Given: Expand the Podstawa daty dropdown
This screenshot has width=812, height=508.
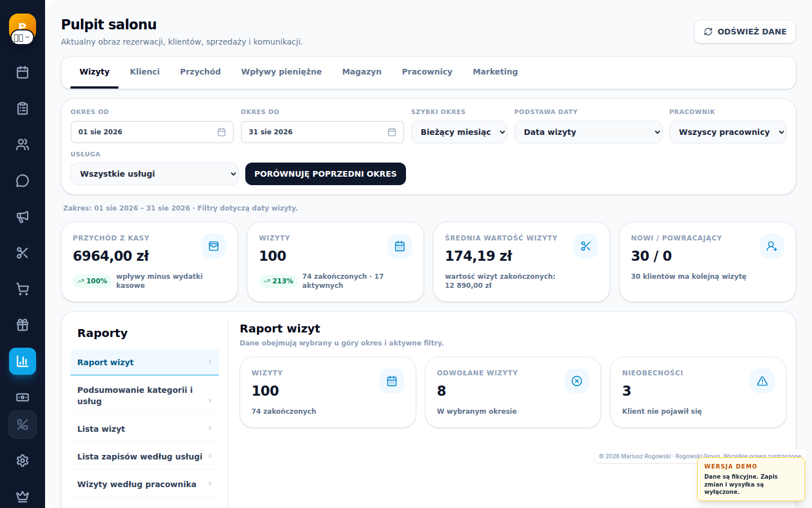Looking at the screenshot, I should point(588,132).
